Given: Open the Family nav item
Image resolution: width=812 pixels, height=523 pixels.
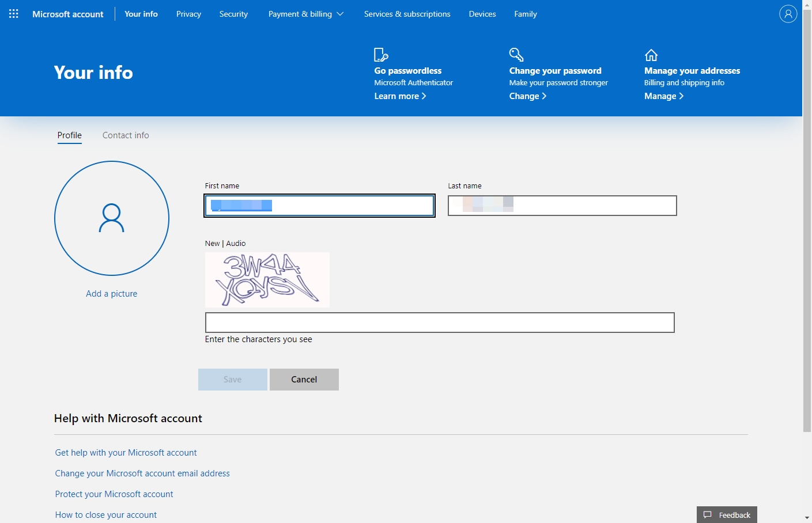Looking at the screenshot, I should tap(526, 14).
